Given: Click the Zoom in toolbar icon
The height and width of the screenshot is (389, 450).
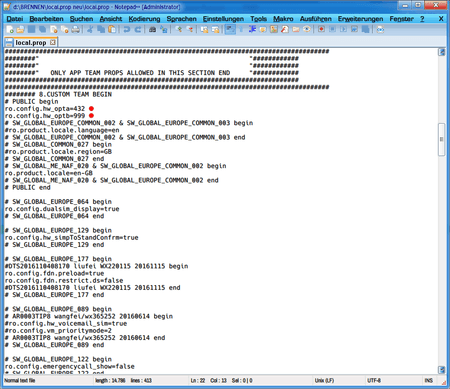Looking at the screenshot, I should (x=179, y=30).
